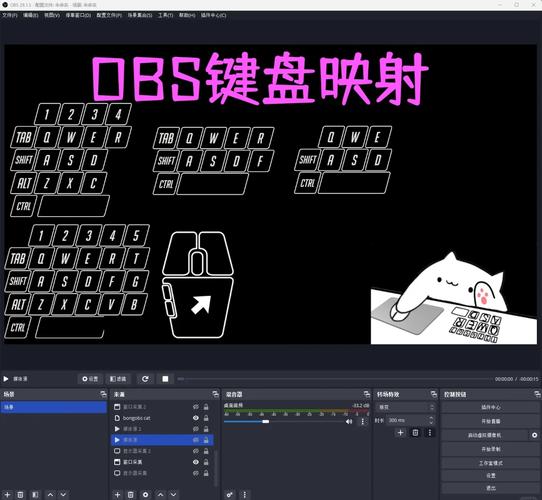Open scene filters icon in Scenes footer
The height and width of the screenshot is (500, 542).
coord(35,495)
